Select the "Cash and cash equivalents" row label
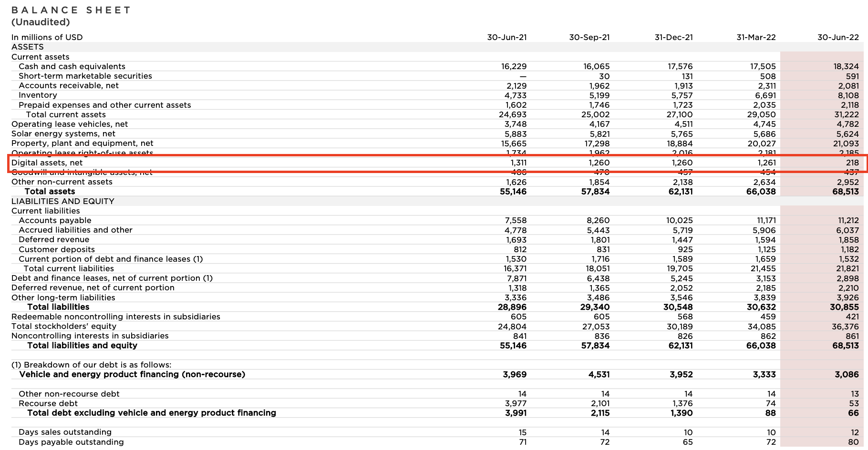 pos(72,66)
